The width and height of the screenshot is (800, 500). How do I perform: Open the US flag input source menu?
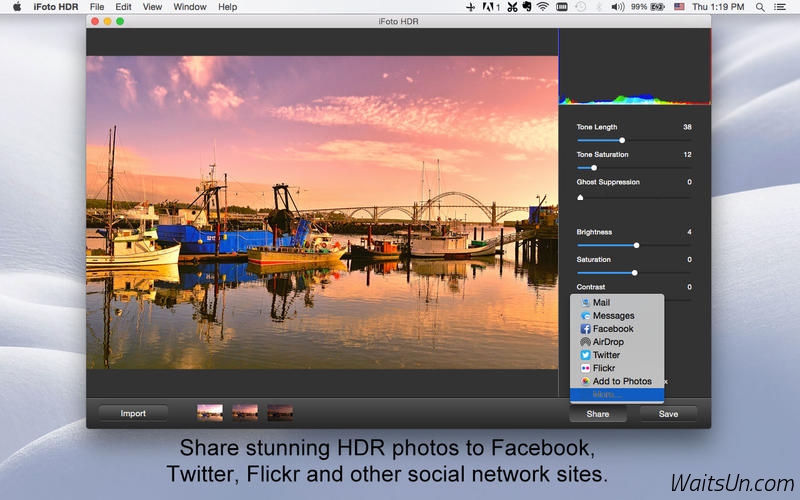pos(679,7)
